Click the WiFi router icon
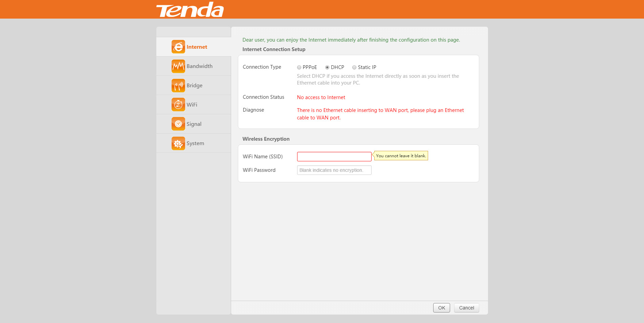The height and width of the screenshot is (323, 644). 178,105
